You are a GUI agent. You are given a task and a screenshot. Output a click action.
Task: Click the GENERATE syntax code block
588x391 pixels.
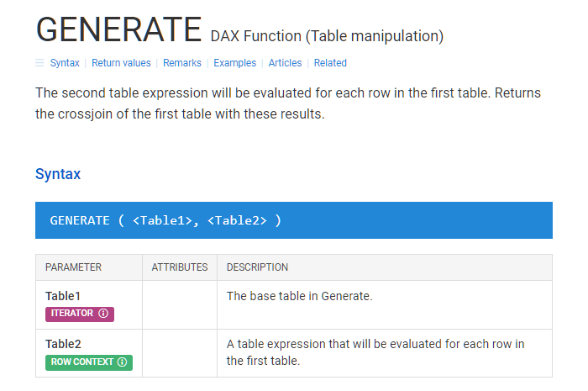[x=294, y=220]
